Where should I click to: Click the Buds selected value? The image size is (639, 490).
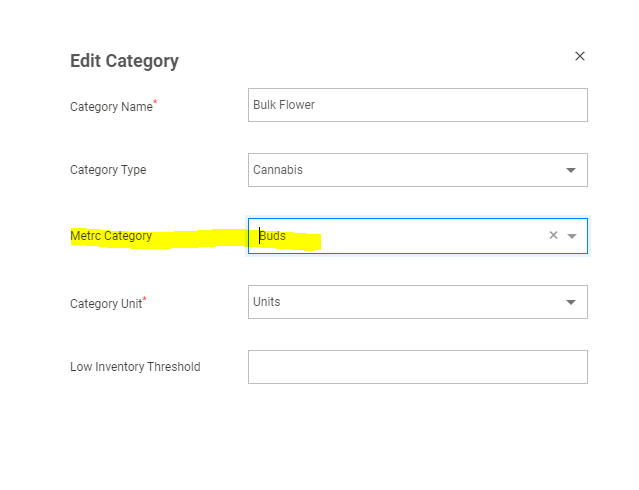(x=272, y=236)
